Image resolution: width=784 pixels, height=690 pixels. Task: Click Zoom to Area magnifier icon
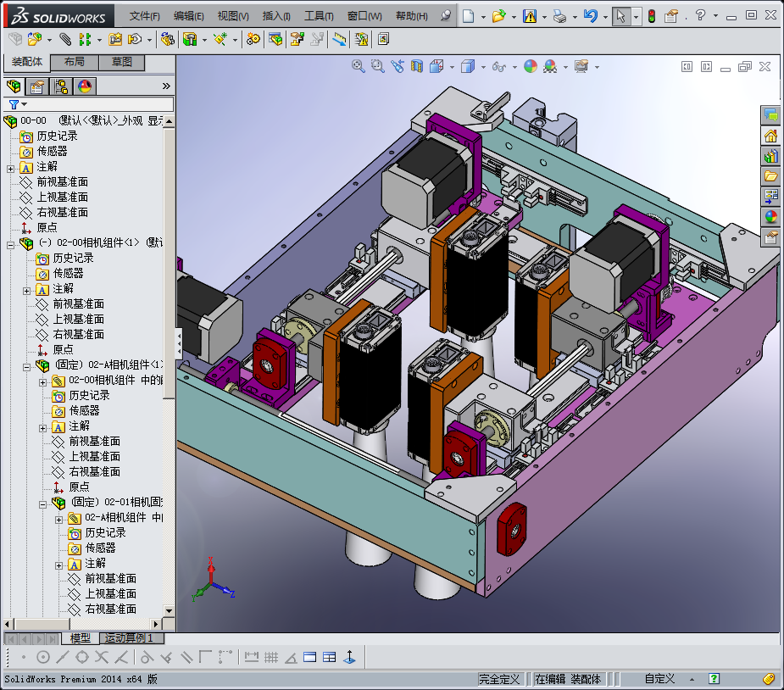377,66
